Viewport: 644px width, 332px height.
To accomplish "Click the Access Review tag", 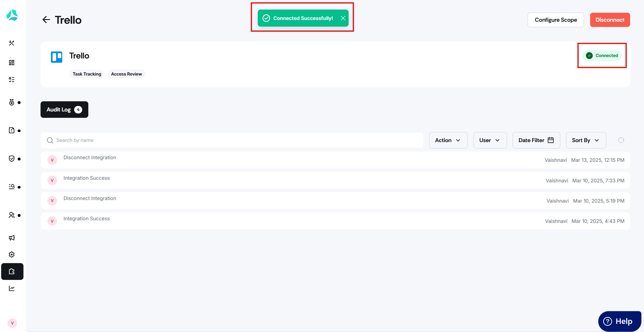I will tap(126, 74).
